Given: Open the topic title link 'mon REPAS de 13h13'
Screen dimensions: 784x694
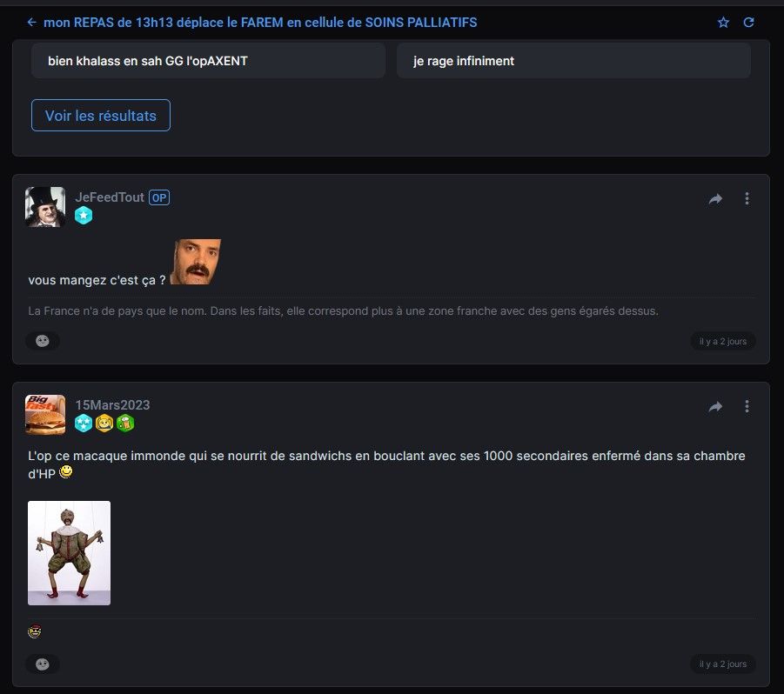Looking at the screenshot, I should pyautogui.click(x=260, y=23).
